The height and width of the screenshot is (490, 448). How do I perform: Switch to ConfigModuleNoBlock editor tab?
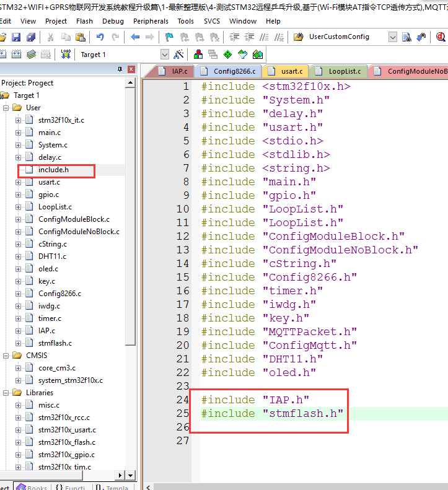click(410, 71)
